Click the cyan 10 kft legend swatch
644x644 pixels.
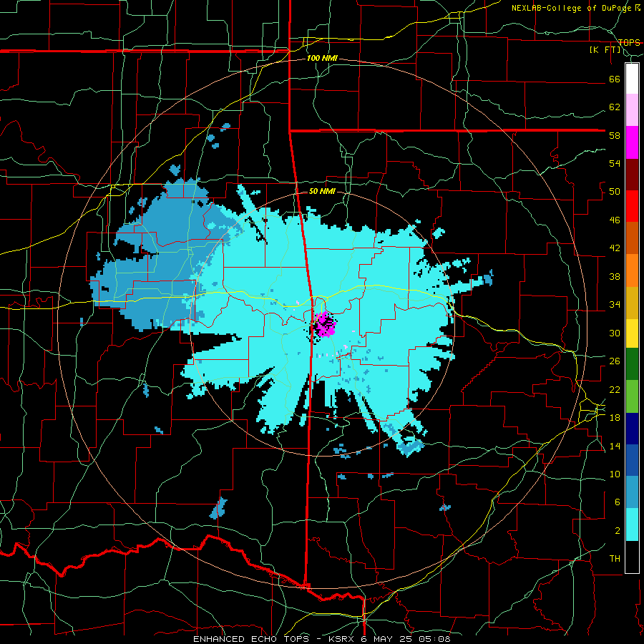[632, 525]
